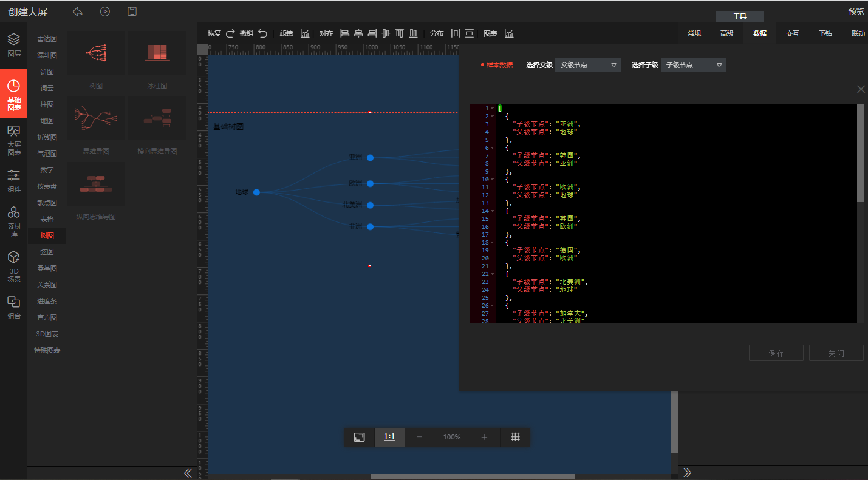Image resolution: width=868 pixels, height=480 pixels.
Task: Choose 桑基图 in chart type list
Action: tap(47, 268)
